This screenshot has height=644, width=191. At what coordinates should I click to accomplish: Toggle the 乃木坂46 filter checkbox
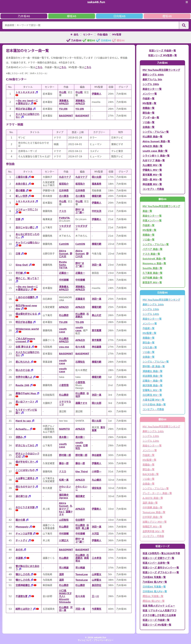(x=68, y=40)
